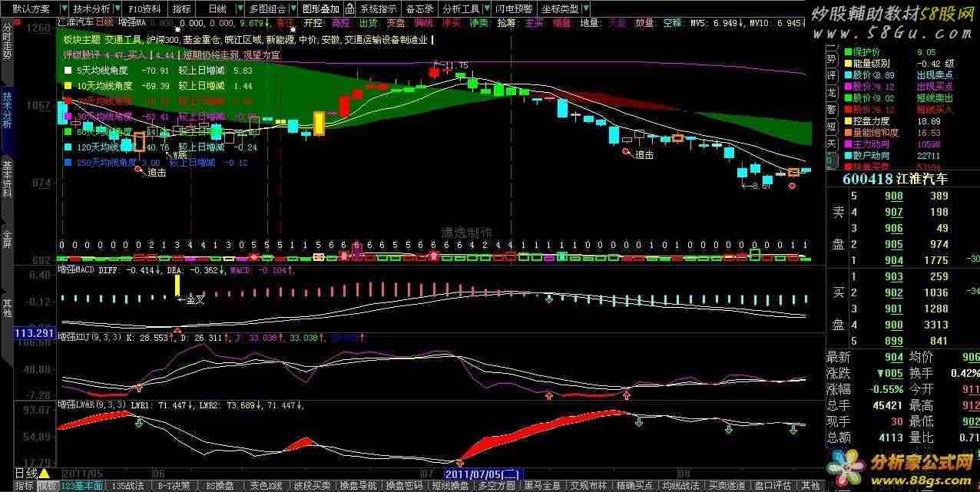
Task: Click the magenta square beside 主力动向
Action: pos(847,144)
